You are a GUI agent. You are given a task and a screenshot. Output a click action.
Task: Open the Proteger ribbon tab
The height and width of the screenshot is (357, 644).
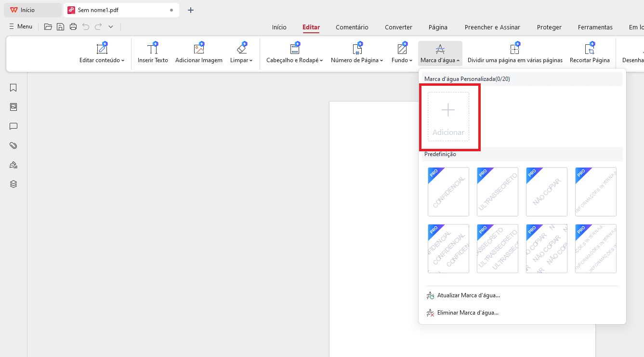click(549, 27)
